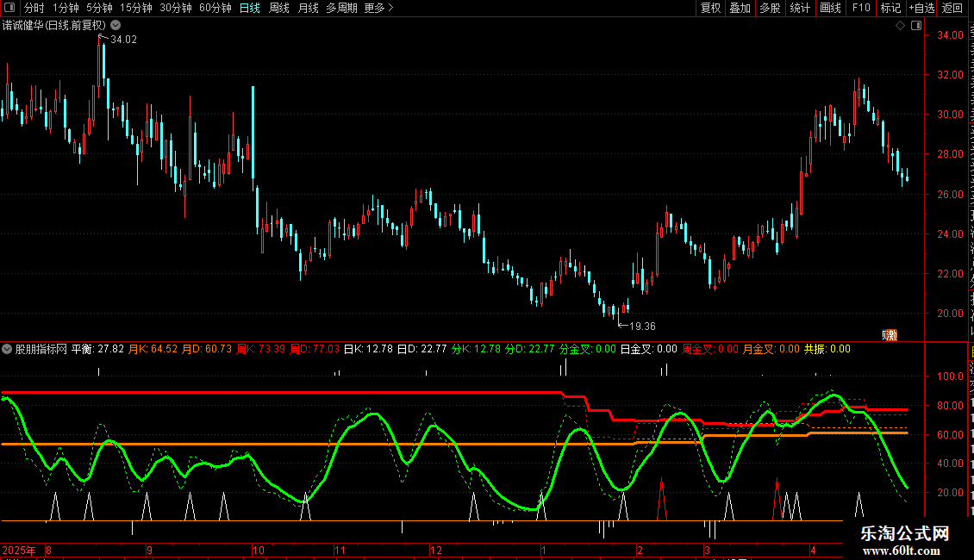Screen dimensions: 974x560
Task: Click the 分K: 12.78 indicator value
Action: (x=476, y=349)
